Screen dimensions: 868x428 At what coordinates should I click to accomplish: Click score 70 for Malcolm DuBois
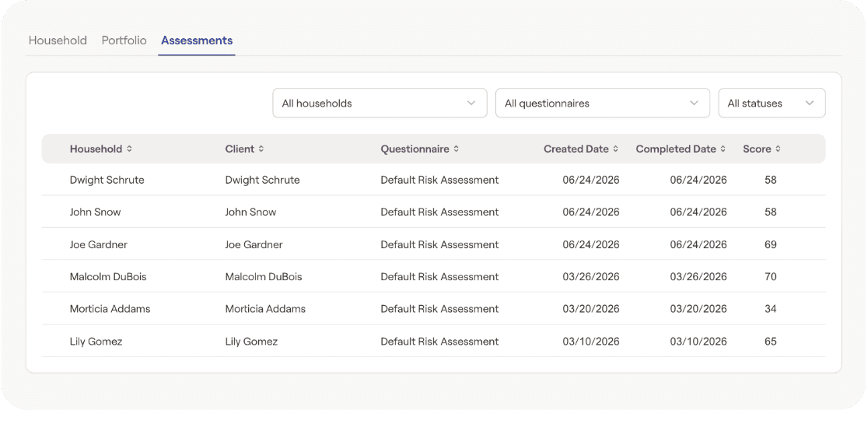point(771,277)
